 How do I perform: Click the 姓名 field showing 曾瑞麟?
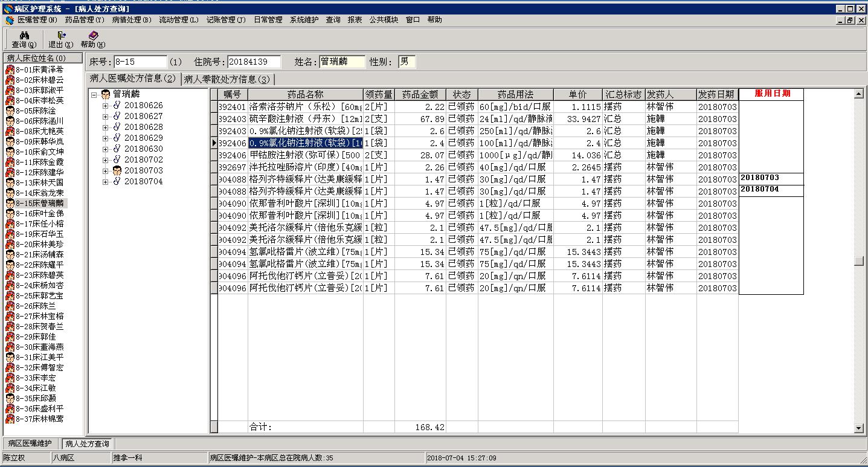point(342,62)
